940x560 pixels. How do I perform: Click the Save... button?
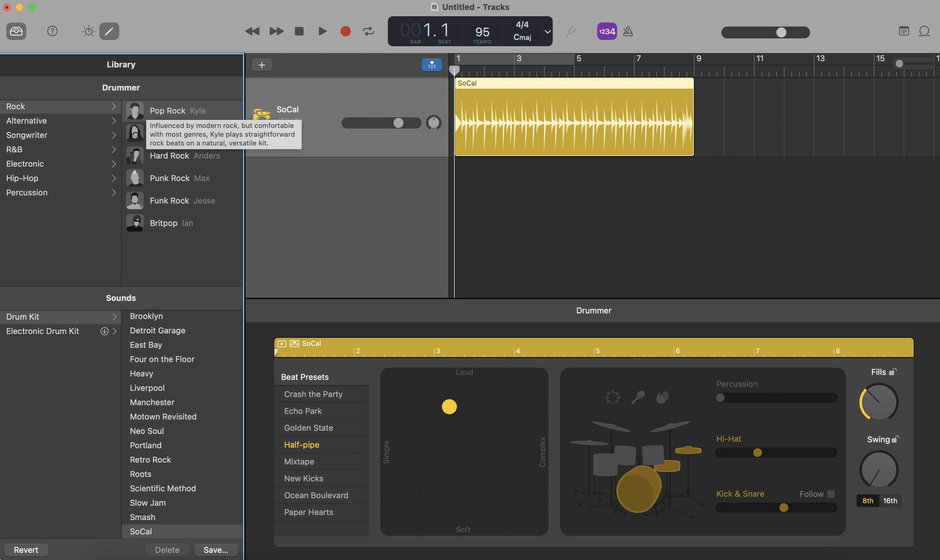click(215, 550)
